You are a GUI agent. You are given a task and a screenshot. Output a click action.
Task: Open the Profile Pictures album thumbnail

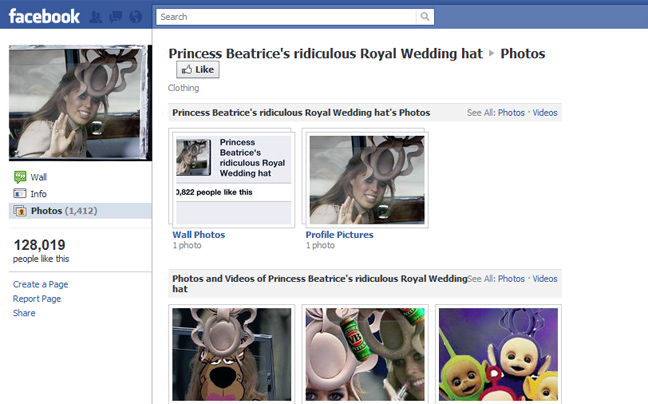click(366, 179)
